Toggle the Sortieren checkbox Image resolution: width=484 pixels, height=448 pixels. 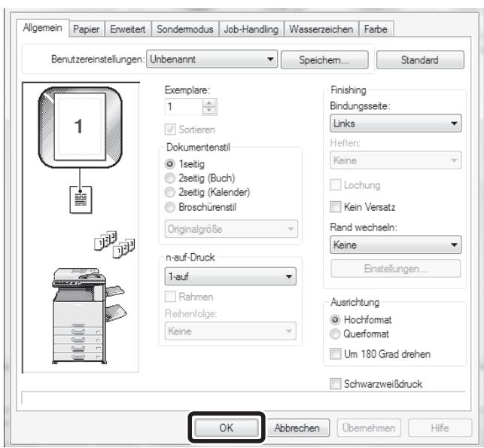pyautogui.click(x=170, y=130)
